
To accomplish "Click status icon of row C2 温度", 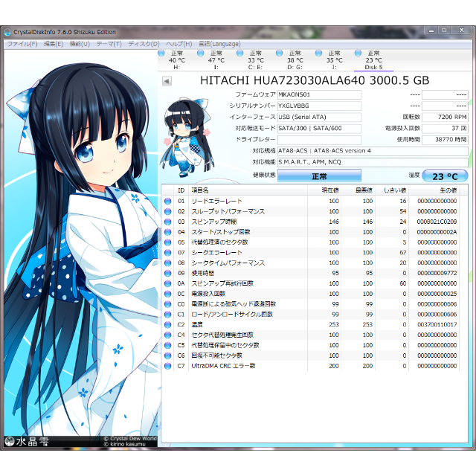I will [x=167, y=324].
